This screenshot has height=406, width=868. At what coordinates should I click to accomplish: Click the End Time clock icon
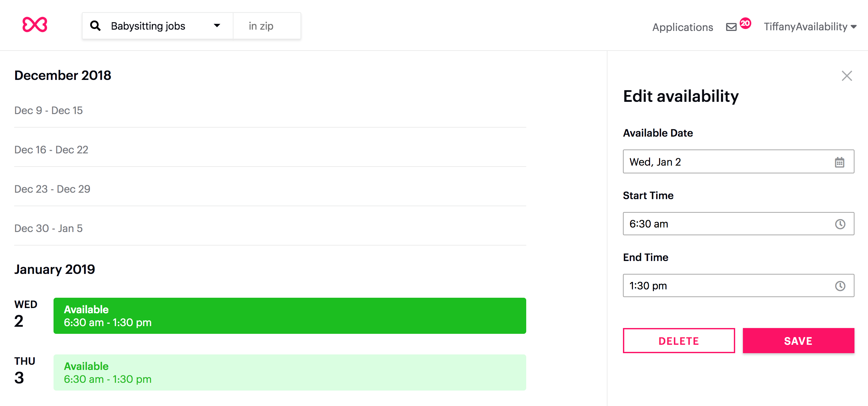point(840,286)
